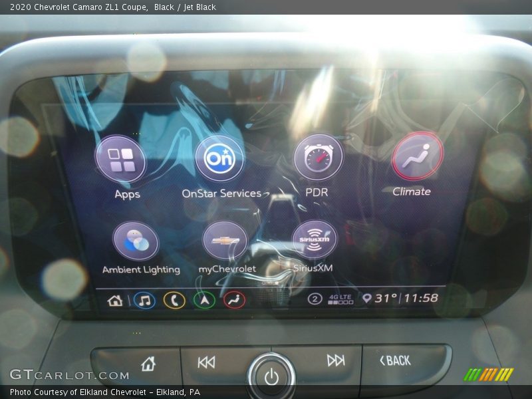Image resolution: width=532 pixels, height=399 pixels.
Task: Tap the location pin status icon
Action: [x=366, y=299]
